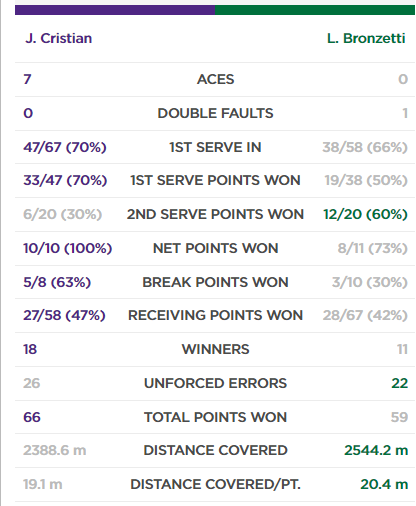Click Cristian's 7 aces value

tap(27, 79)
